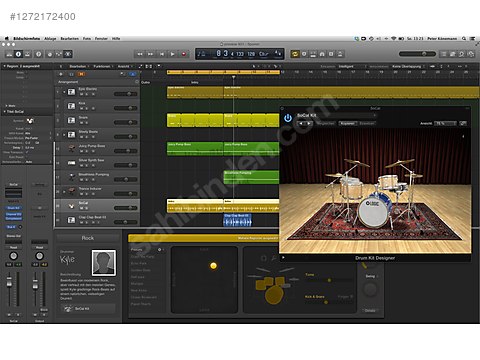Toggle the Inspector button in the control bar
This screenshot has width=480, height=360.
[18, 54]
